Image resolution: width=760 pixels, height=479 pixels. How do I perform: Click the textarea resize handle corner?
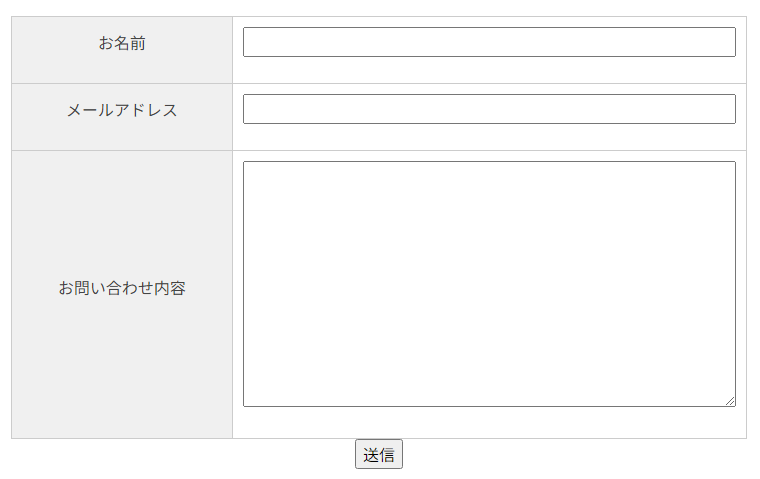coord(730,401)
